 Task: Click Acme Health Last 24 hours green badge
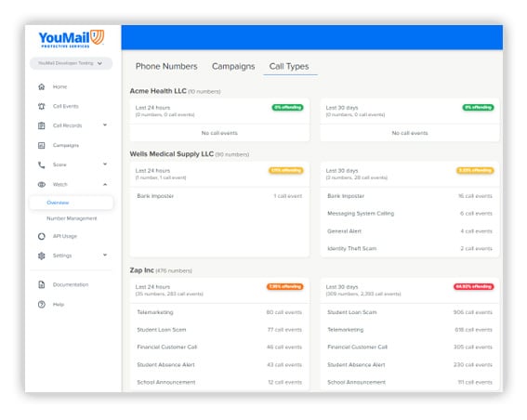[x=288, y=108]
